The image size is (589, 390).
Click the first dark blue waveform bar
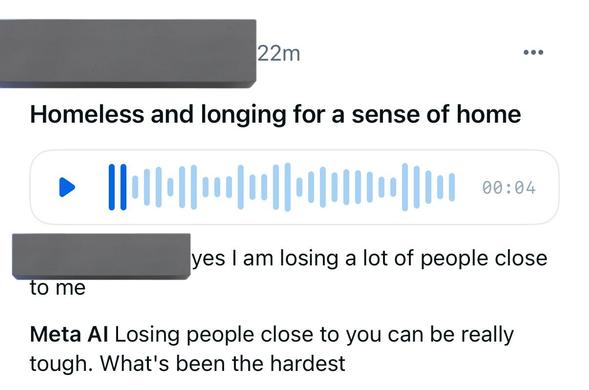click(112, 187)
